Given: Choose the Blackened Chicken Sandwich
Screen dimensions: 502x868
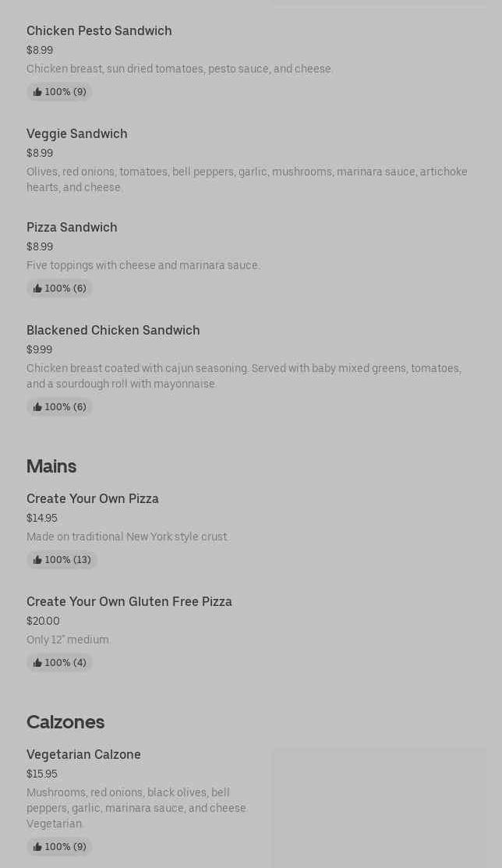Looking at the screenshot, I should pos(113,330).
